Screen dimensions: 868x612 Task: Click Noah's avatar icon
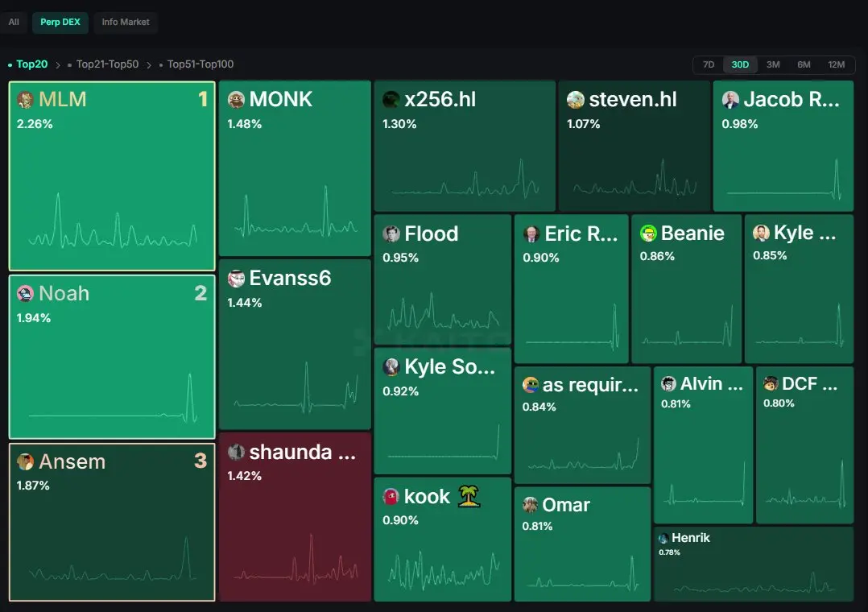coord(25,294)
